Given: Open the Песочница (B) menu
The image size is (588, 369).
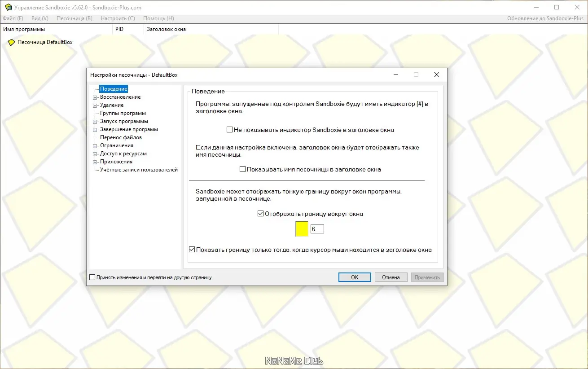Looking at the screenshot, I should (75, 18).
